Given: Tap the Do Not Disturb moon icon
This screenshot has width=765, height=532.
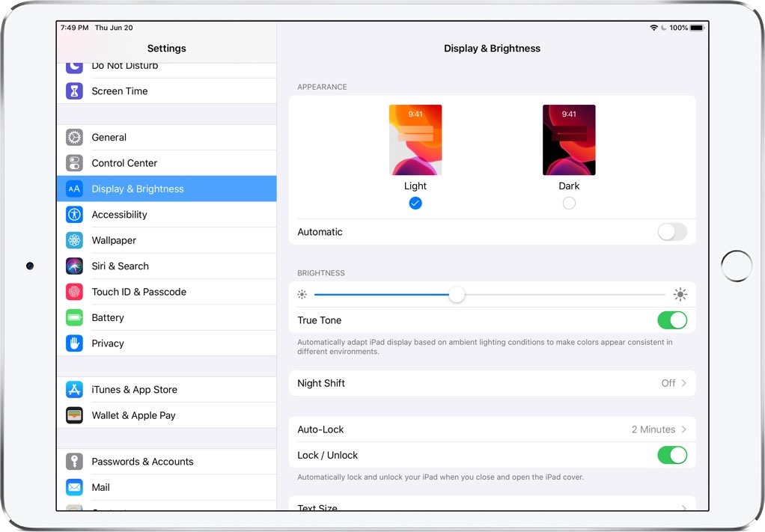Looking at the screenshot, I should pyautogui.click(x=74, y=67).
